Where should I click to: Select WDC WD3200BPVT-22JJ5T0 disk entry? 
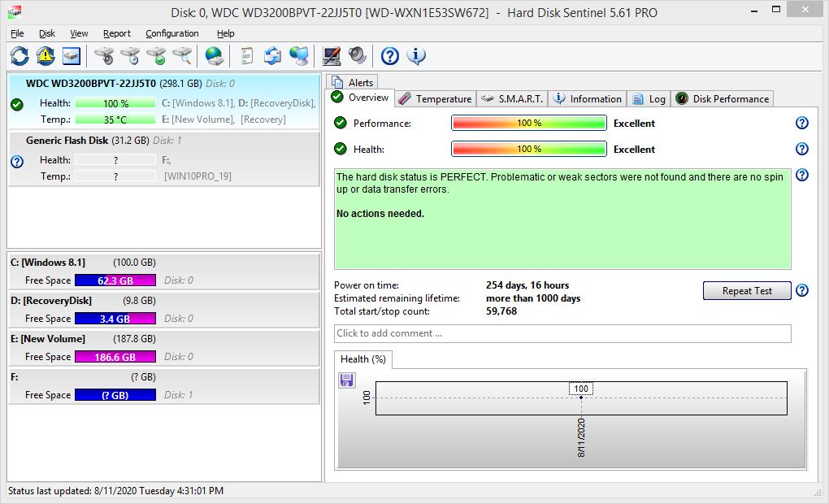[x=164, y=102]
